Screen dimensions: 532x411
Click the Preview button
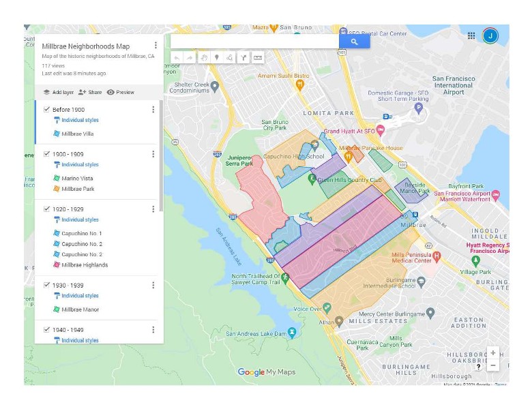[121, 92]
